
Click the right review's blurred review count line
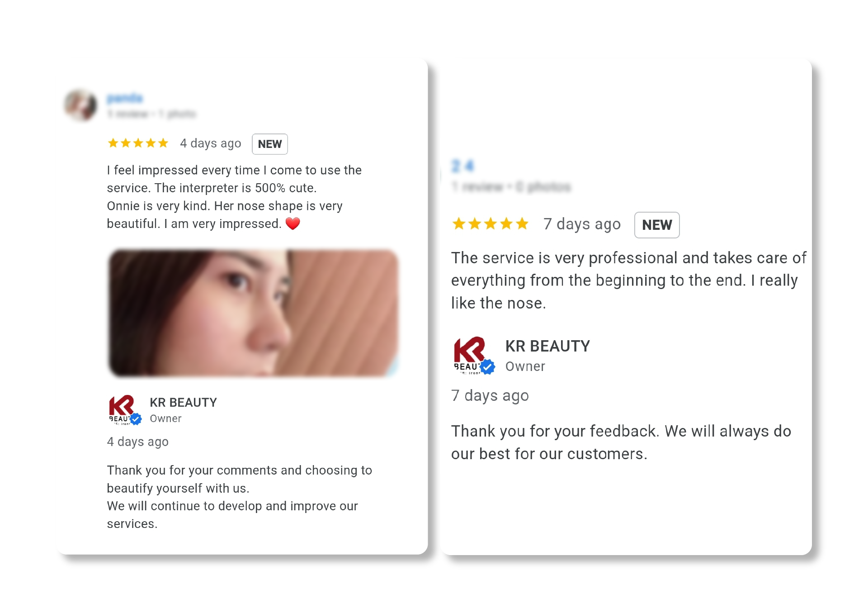pyautogui.click(x=511, y=186)
